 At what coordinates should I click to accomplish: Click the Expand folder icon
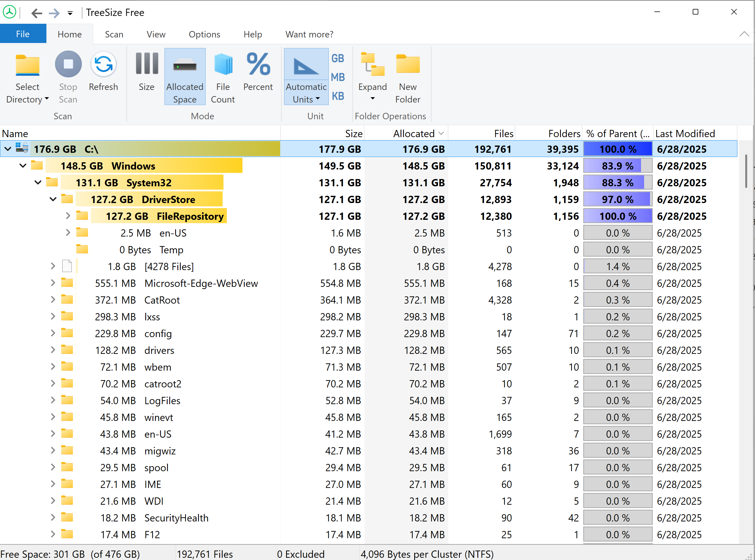(x=372, y=64)
